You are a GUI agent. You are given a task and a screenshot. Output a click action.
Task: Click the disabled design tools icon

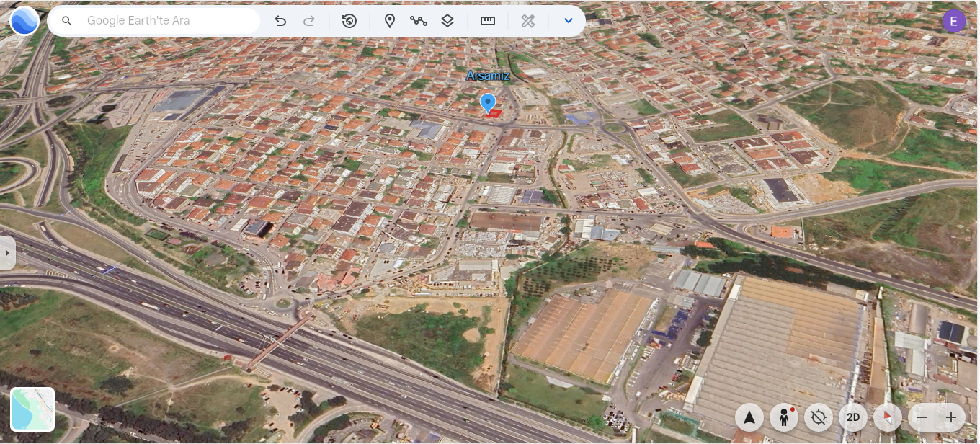coord(528,21)
